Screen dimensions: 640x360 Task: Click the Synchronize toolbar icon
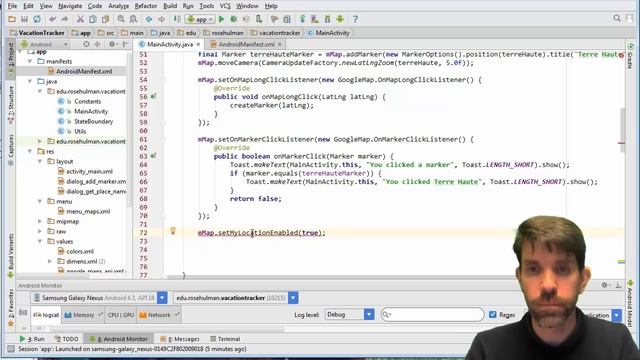[37, 19]
